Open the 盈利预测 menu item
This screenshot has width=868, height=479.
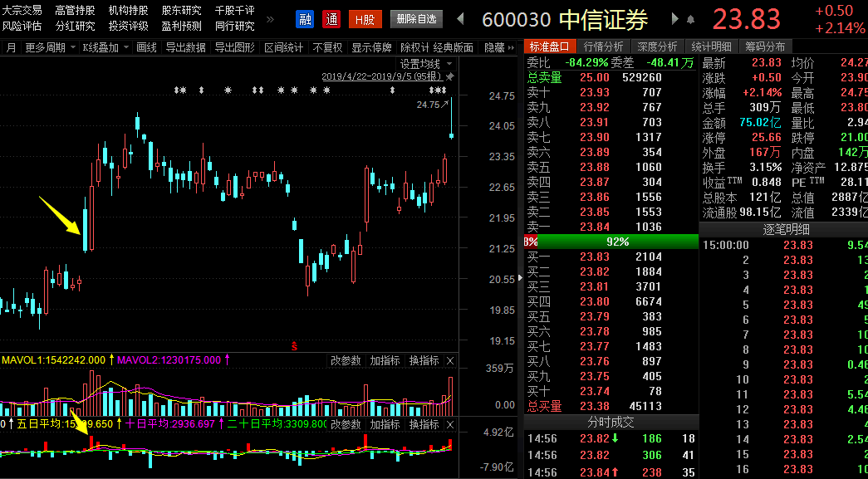(181, 26)
